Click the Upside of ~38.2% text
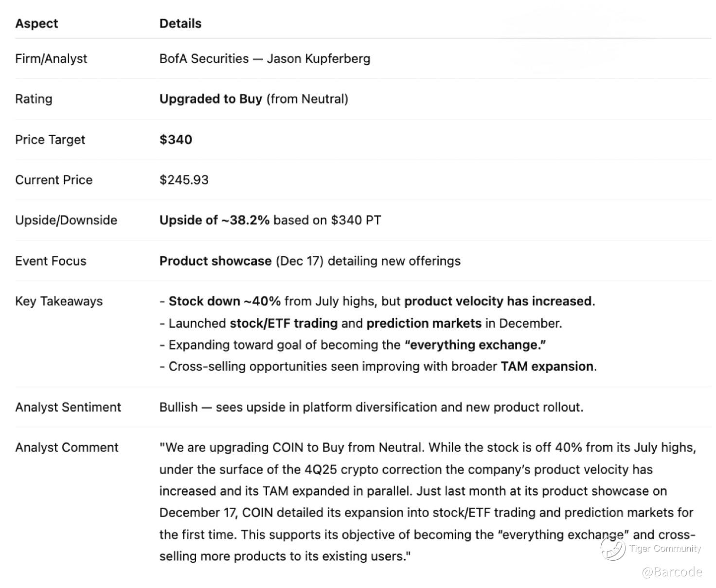The height and width of the screenshot is (588, 716). pos(214,220)
